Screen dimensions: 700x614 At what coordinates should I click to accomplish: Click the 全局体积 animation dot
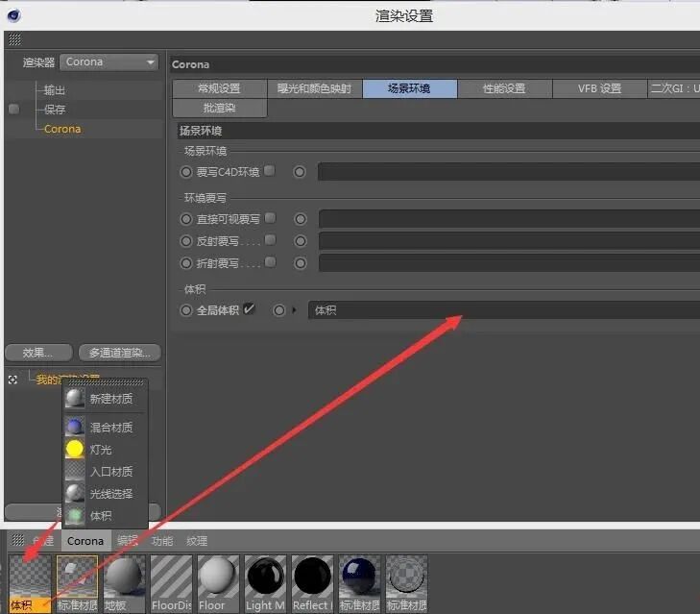point(185,310)
